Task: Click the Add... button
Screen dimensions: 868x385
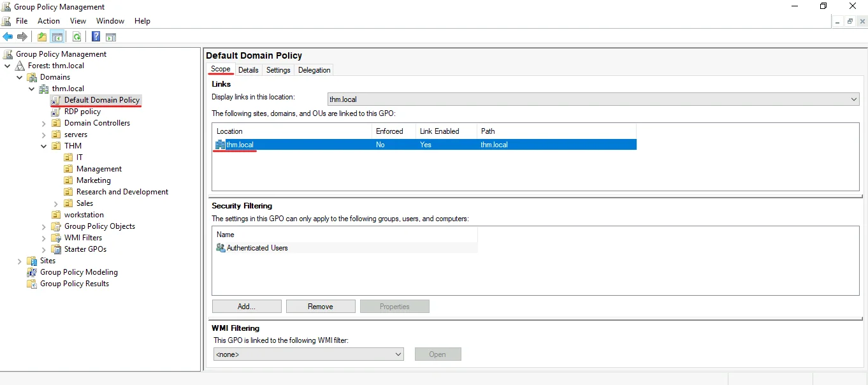Action: 247,307
